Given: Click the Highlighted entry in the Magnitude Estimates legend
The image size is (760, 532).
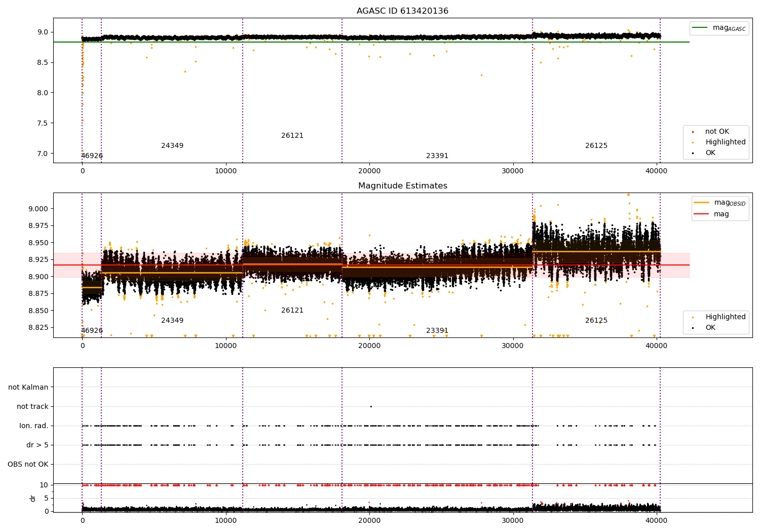Looking at the screenshot, I should (726, 317).
